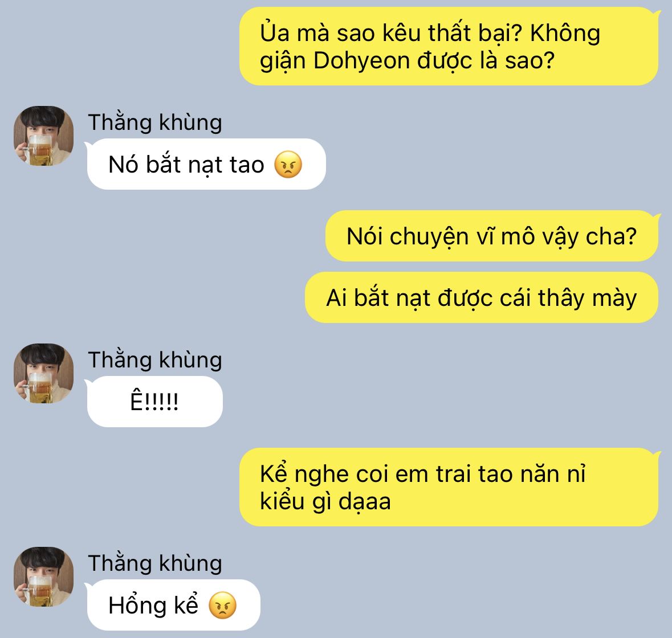Select the white "Ê!!!!!" message bubble
This screenshot has height=638, width=672.
[x=154, y=402]
